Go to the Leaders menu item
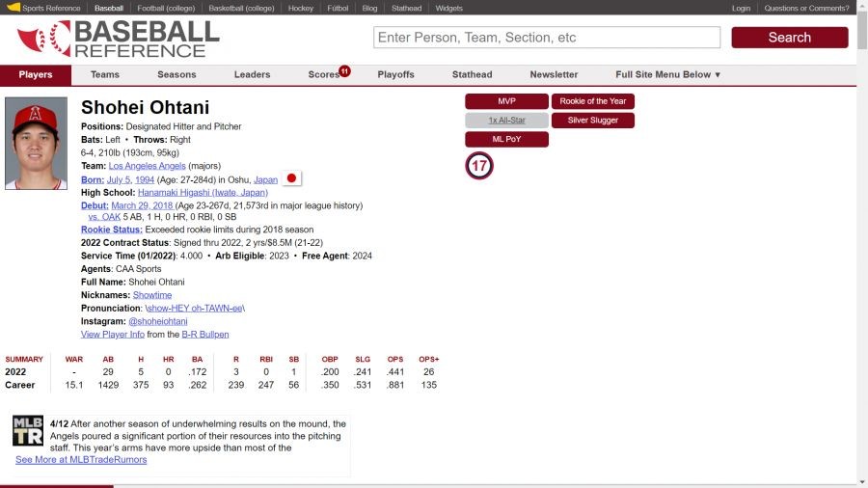Image resolution: width=868 pixels, height=488 pixels. point(252,74)
